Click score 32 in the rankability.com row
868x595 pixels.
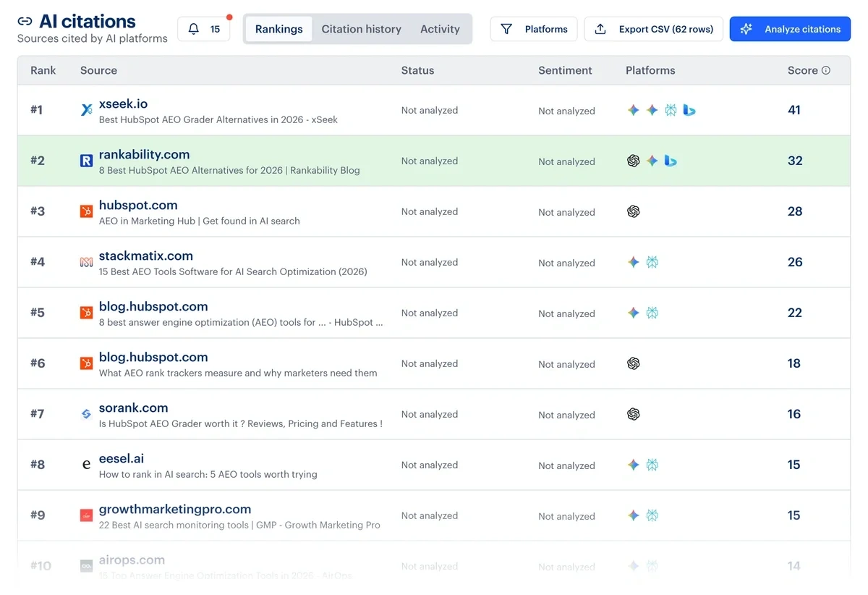[795, 161]
